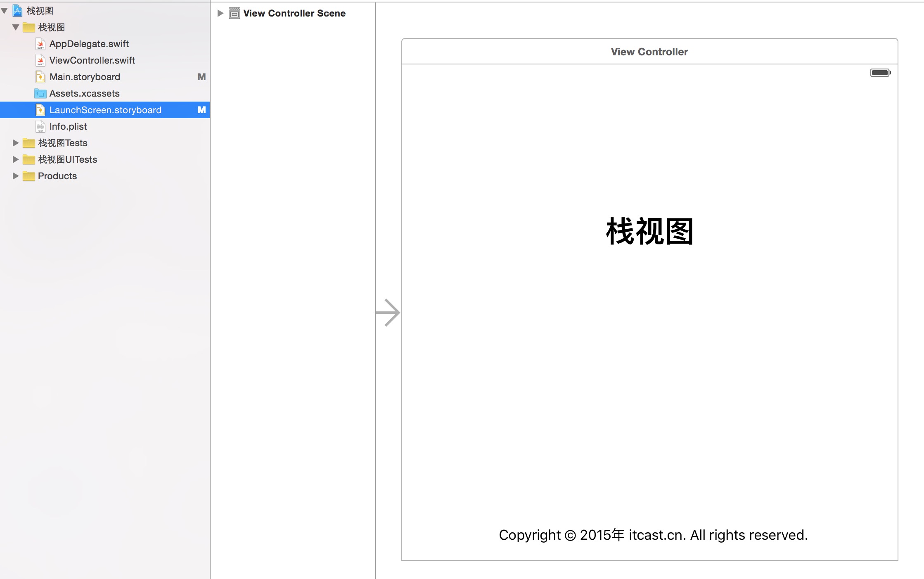Click the Assets.xcassets folder icon
Screen dimensions: 924x579
click(x=40, y=93)
